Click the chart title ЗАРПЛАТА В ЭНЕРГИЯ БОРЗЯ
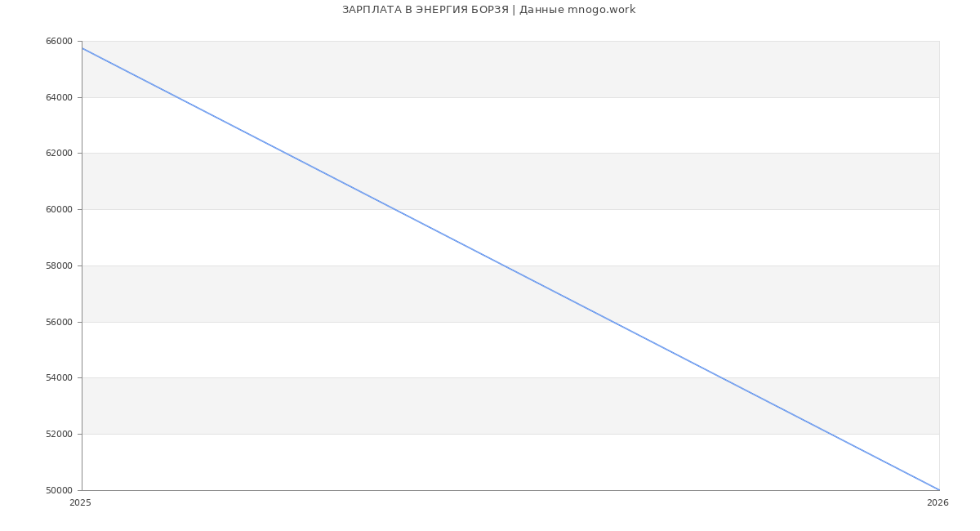The width and height of the screenshot is (980, 531). (488, 10)
